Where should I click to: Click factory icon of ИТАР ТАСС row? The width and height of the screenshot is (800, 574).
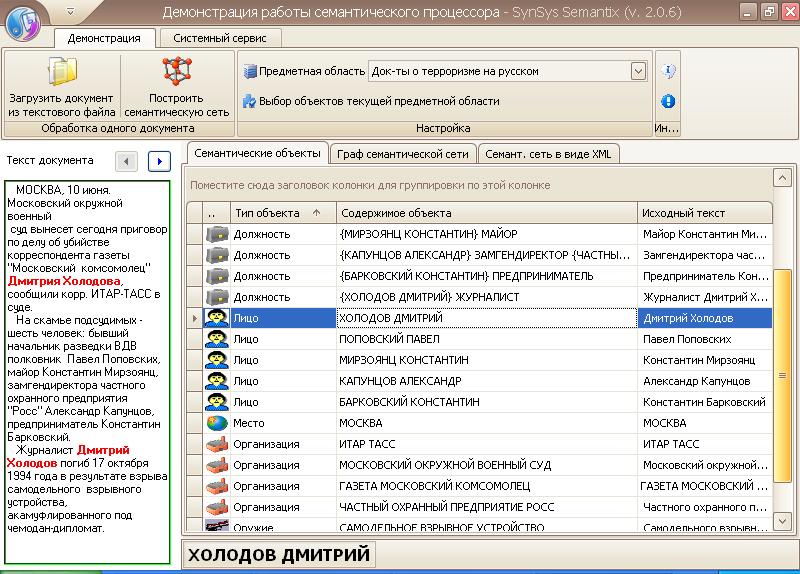217,444
